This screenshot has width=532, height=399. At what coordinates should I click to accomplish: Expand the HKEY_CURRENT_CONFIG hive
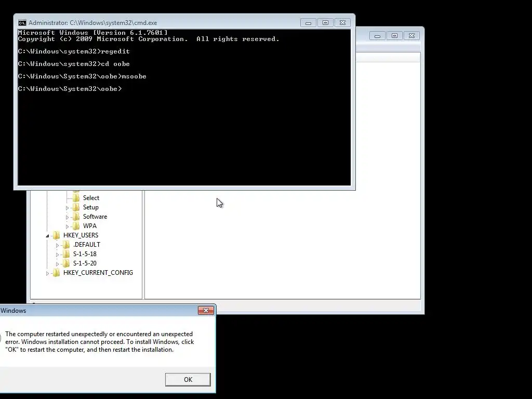(x=47, y=273)
